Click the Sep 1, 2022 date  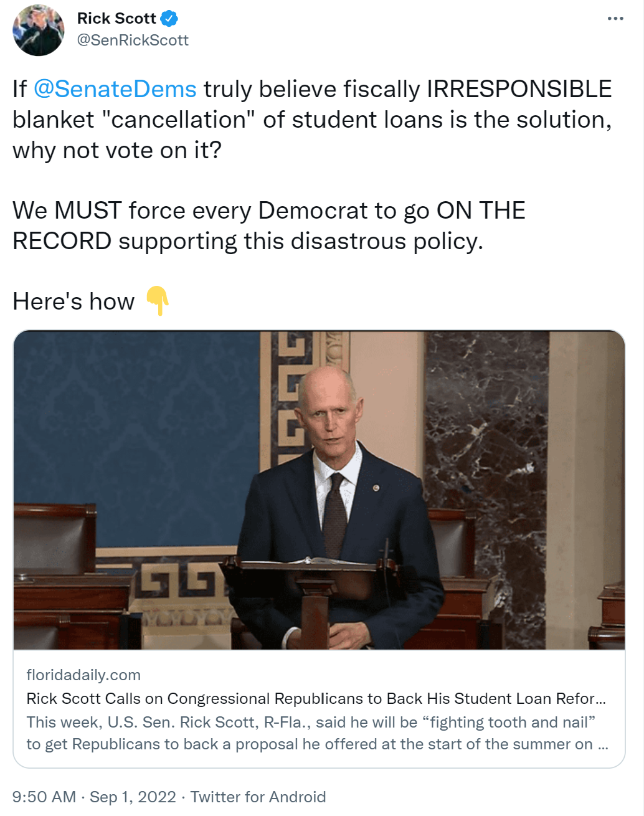133,797
